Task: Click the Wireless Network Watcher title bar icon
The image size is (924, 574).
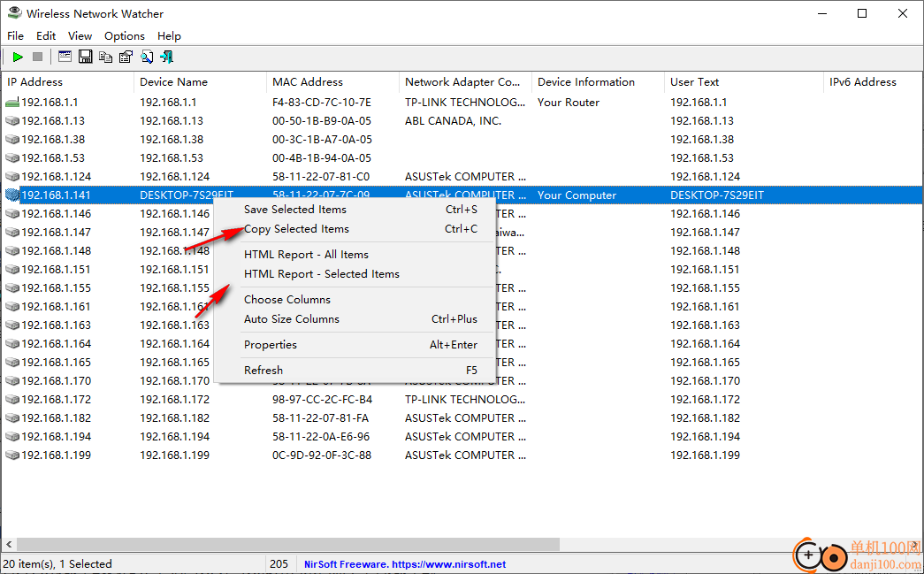Action: pos(15,13)
